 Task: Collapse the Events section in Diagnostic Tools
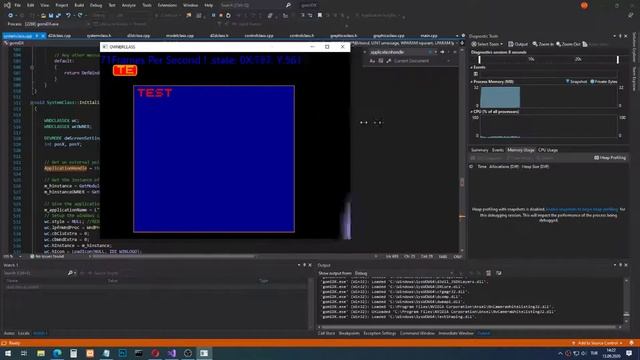point(472,67)
